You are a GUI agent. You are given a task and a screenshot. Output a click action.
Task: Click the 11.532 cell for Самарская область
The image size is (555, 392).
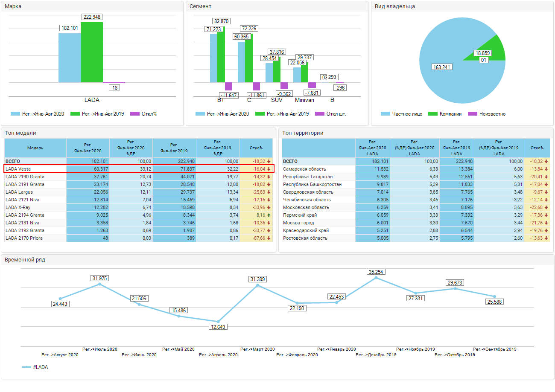pyautogui.click(x=373, y=169)
